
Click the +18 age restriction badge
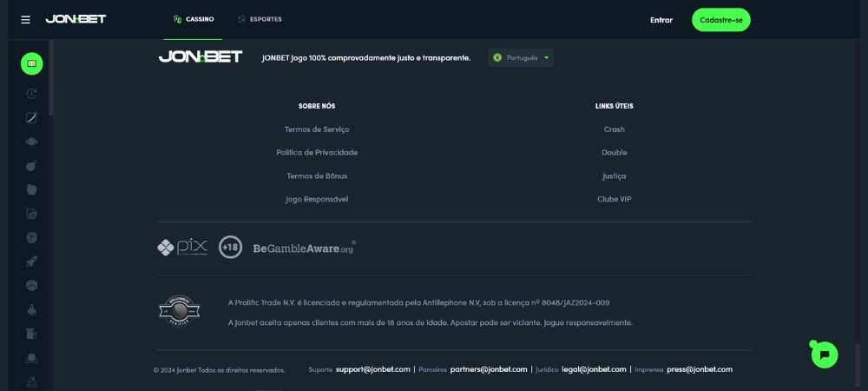pos(230,248)
